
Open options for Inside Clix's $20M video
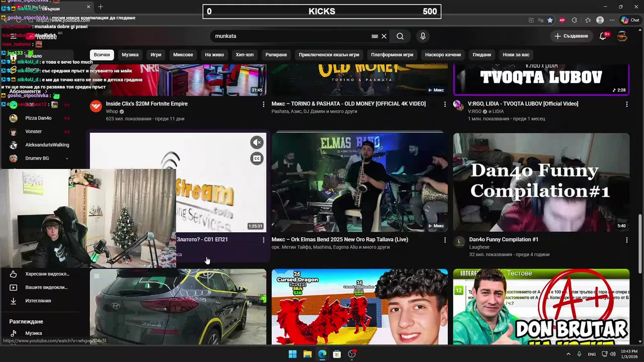(263, 104)
